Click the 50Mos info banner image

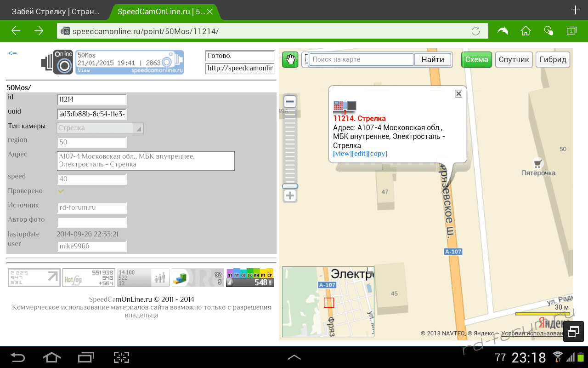[130, 62]
